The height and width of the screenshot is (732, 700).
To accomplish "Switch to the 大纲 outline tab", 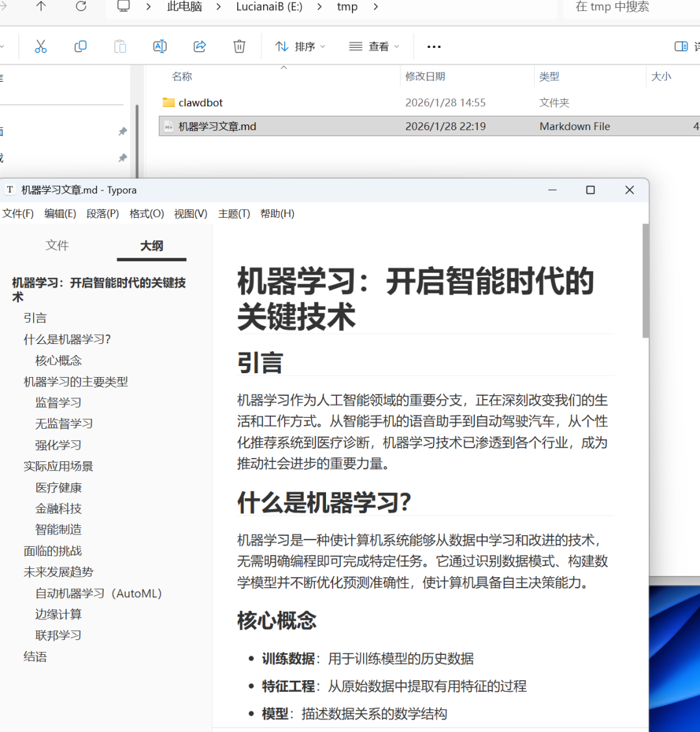I will [x=152, y=246].
